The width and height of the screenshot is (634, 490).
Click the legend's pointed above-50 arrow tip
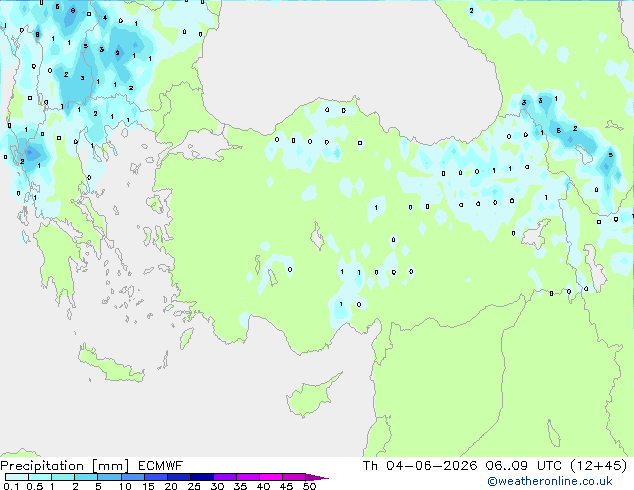pos(317,477)
